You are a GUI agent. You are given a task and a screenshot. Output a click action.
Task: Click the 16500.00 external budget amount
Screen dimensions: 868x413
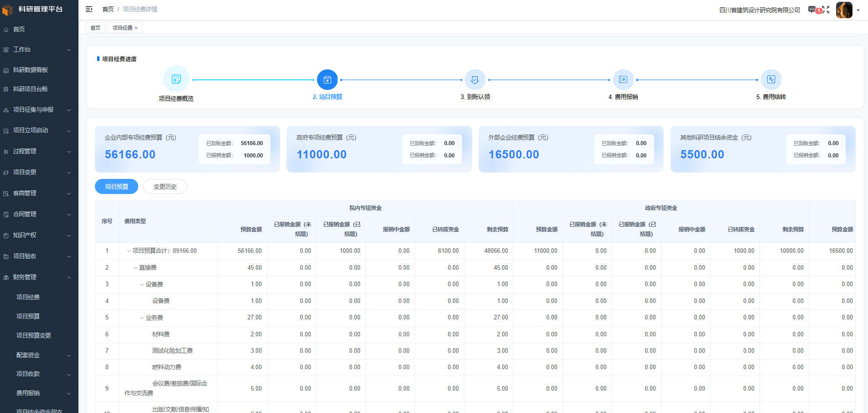[514, 155]
